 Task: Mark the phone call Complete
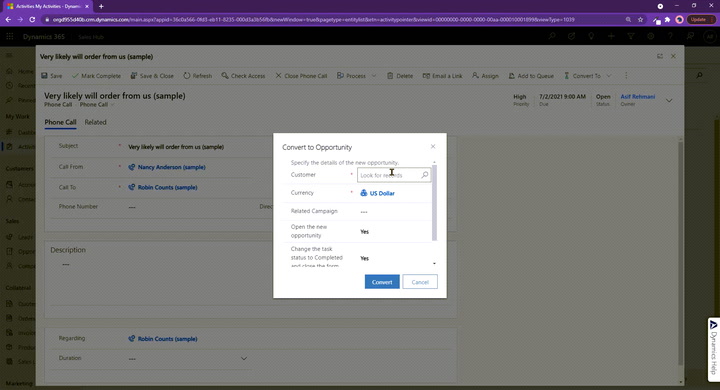tap(96, 76)
